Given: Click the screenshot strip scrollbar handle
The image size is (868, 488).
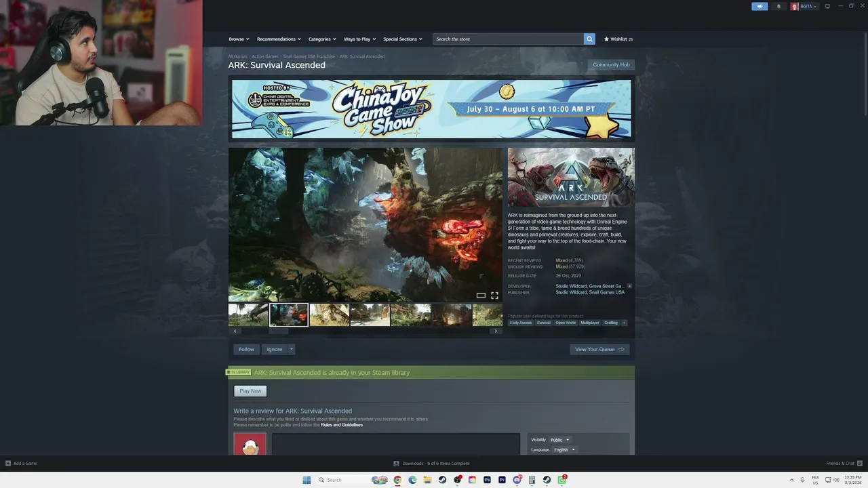Looking at the screenshot, I should [279, 331].
